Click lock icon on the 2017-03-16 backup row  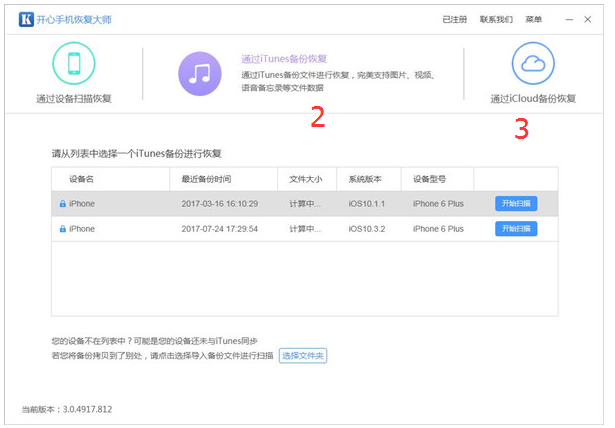coord(62,204)
